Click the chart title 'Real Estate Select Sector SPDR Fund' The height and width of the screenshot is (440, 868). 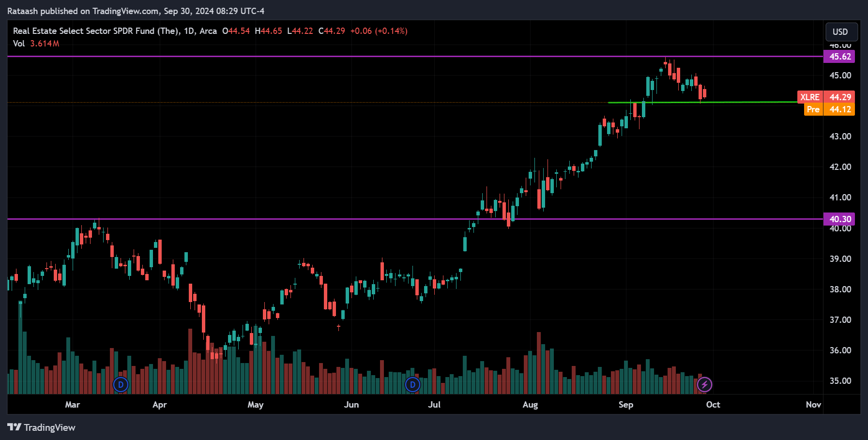96,31
